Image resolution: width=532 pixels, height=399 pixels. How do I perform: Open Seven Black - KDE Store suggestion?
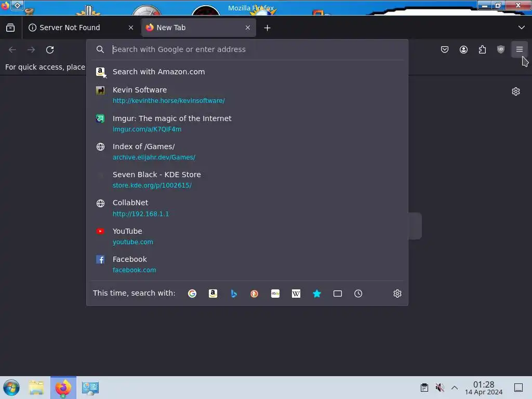coord(247,180)
